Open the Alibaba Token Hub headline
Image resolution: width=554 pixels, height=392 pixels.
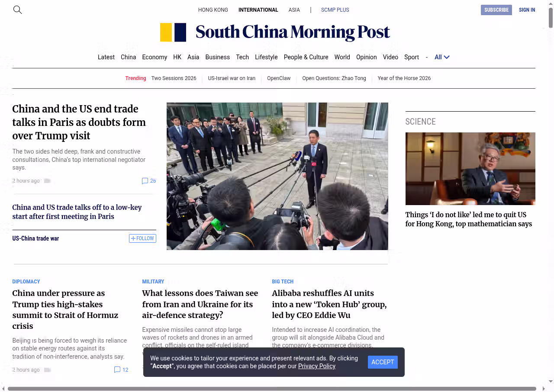pyautogui.click(x=329, y=304)
